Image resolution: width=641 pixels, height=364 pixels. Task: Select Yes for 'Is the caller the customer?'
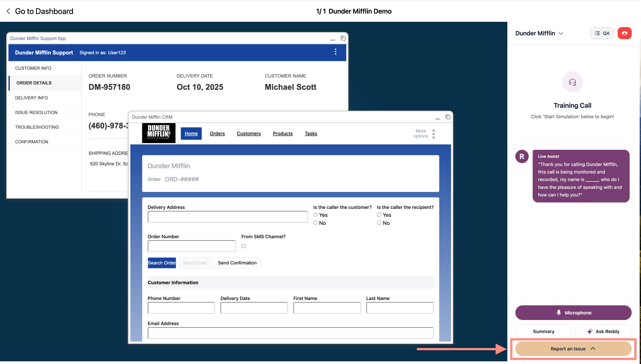[x=315, y=215]
